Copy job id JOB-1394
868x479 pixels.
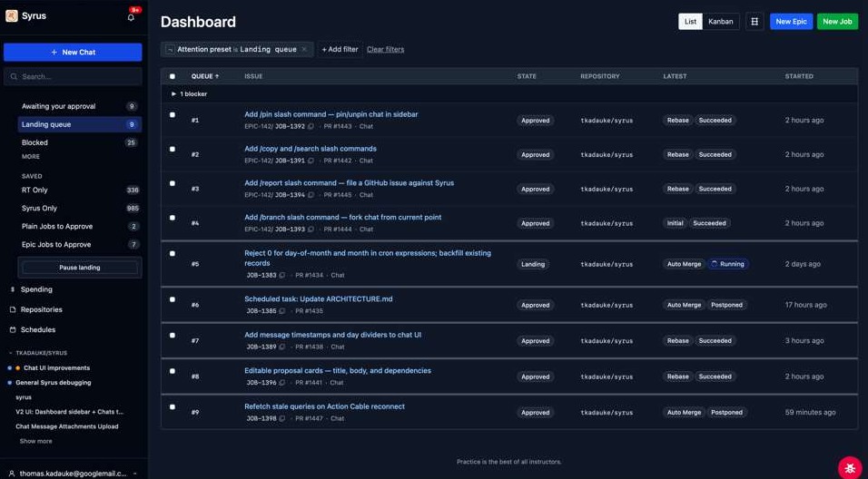point(311,195)
